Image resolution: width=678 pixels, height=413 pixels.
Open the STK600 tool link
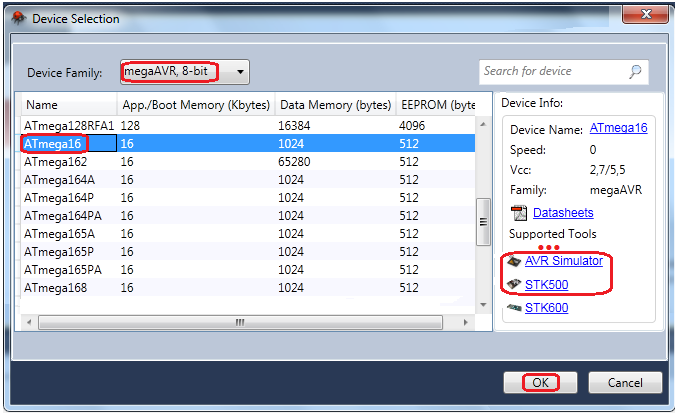point(547,308)
